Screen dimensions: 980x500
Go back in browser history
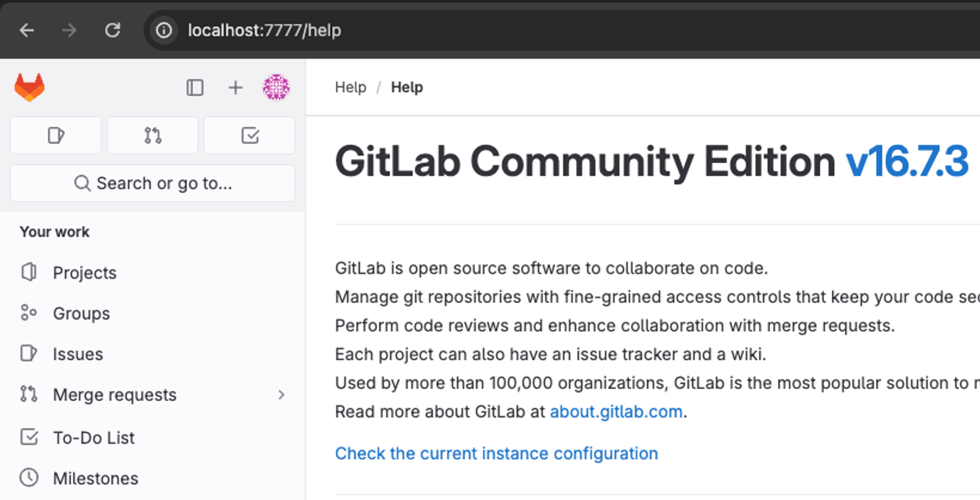(x=27, y=30)
